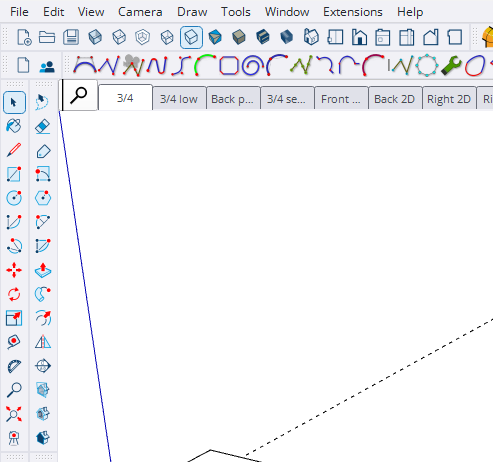
Task: Switch to the Right 2D scene tab
Action: pyautogui.click(x=449, y=99)
